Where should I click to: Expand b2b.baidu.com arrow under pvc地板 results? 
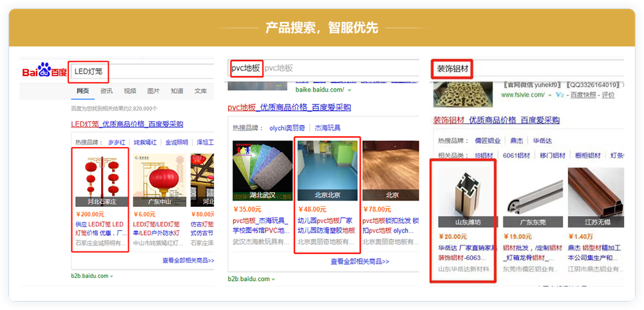[273, 280]
